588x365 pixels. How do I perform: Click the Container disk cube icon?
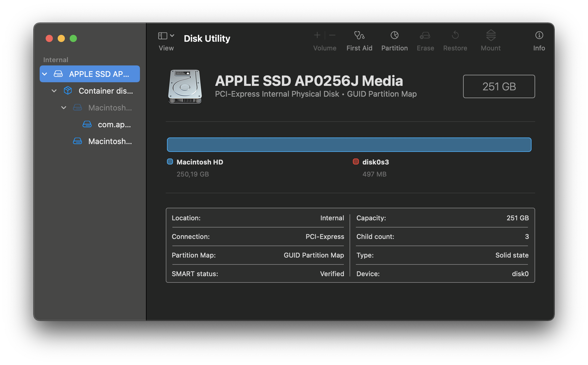point(68,90)
